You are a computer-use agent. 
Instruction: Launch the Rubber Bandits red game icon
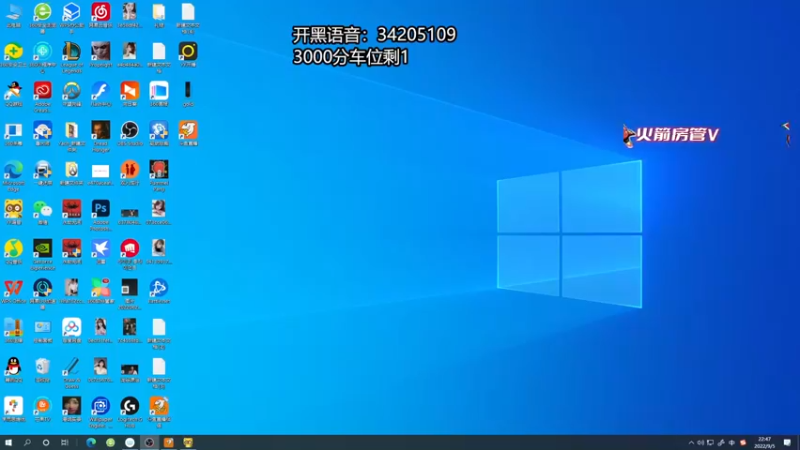[x=159, y=169]
